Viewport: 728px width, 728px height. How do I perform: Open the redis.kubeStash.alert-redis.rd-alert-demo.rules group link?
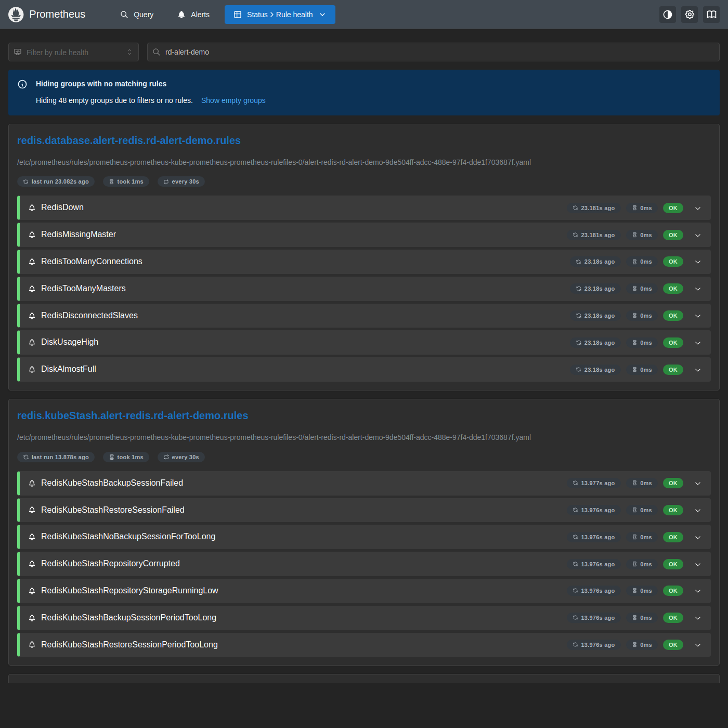(133, 415)
